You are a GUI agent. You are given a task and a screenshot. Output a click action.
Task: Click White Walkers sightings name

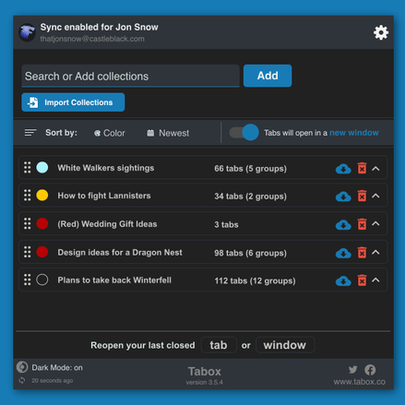pyautogui.click(x=106, y=168)
